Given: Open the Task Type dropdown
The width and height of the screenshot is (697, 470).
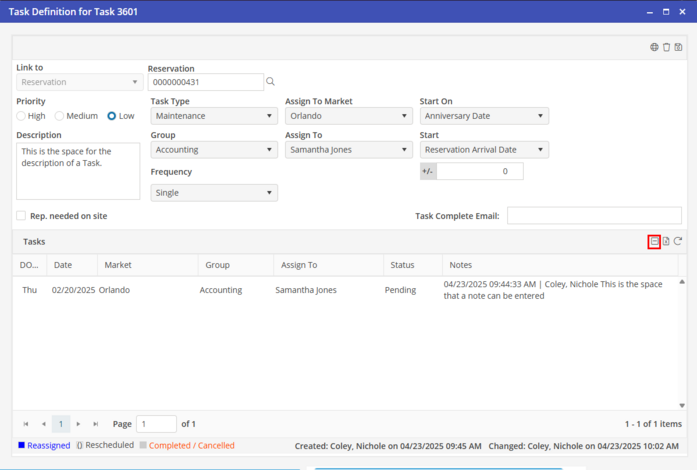Looking at the screenshot, I should click(213, 116).
